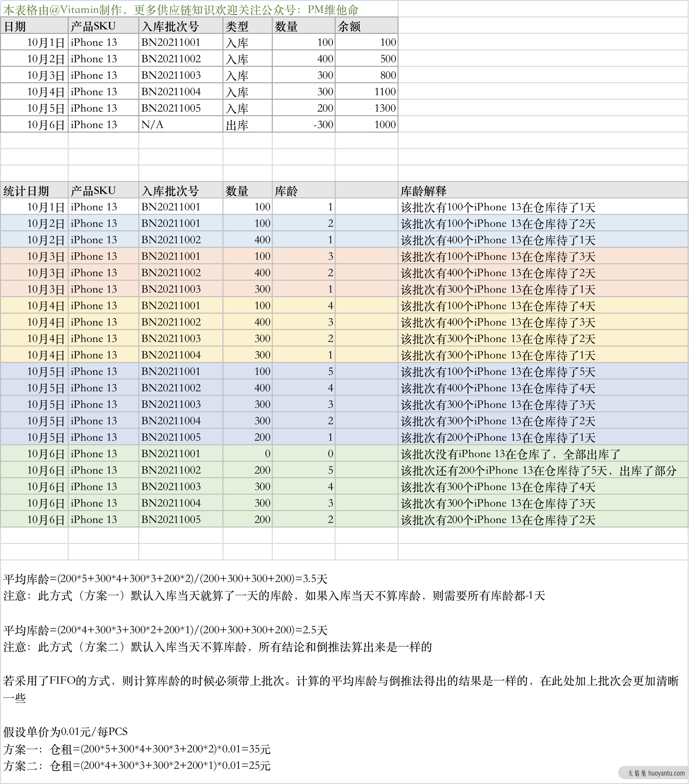Click batch BN20211003 in the 10月3日 statistics row

(181, 289)
